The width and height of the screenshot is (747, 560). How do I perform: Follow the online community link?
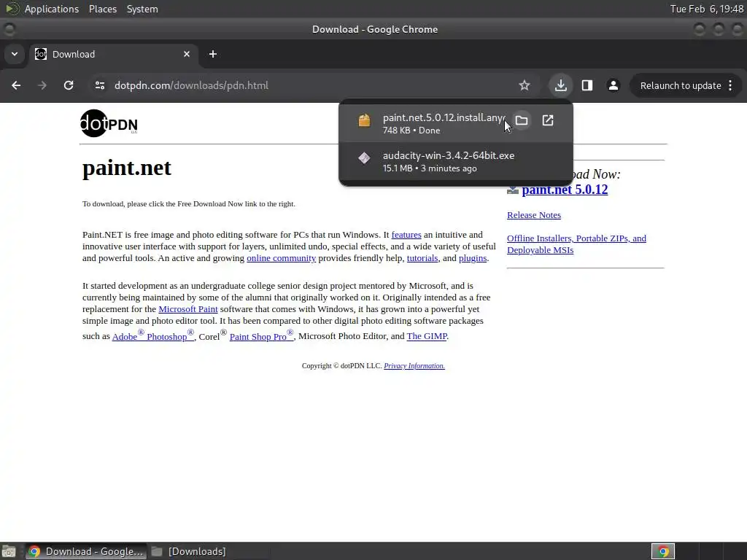coord(281,258)
